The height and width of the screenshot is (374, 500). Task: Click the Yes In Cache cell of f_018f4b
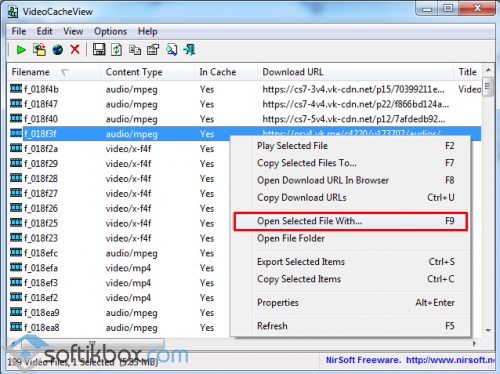pos(207,89)
